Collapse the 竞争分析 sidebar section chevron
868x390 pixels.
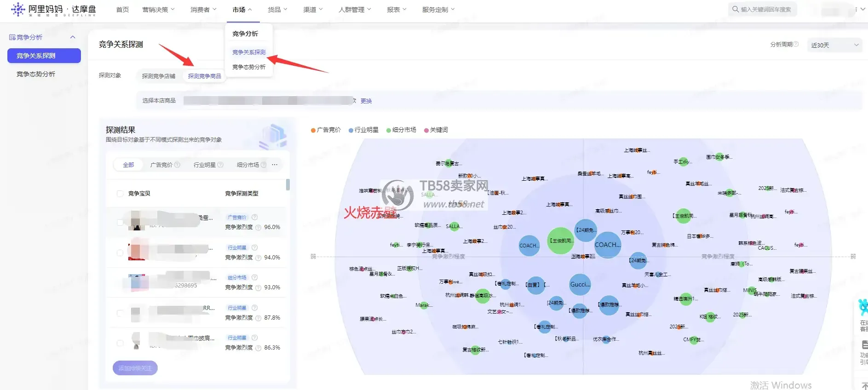click(73, 37)
